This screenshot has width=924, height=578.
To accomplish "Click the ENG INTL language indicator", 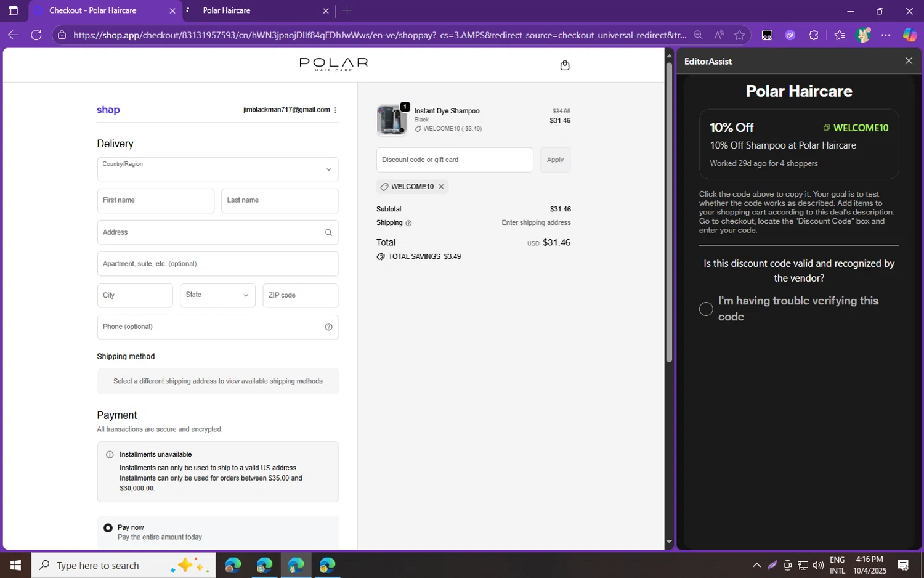I will coord(837,565).
